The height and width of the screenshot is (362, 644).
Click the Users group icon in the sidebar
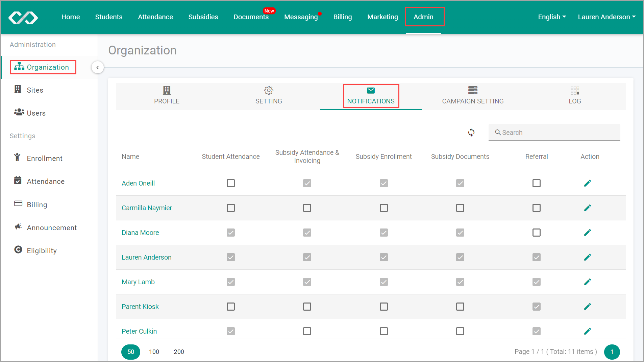tap(19, 112)
